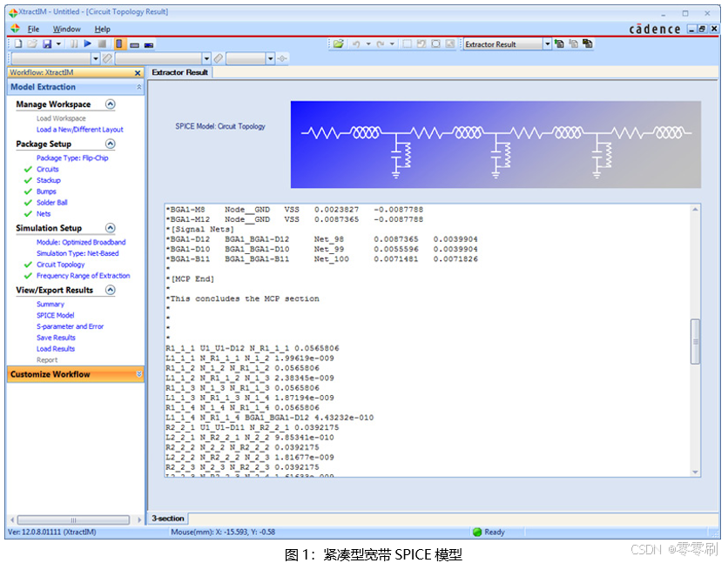Click the Save floppy disk icon
Screen dimensions: 728x563
pos(47,44)
